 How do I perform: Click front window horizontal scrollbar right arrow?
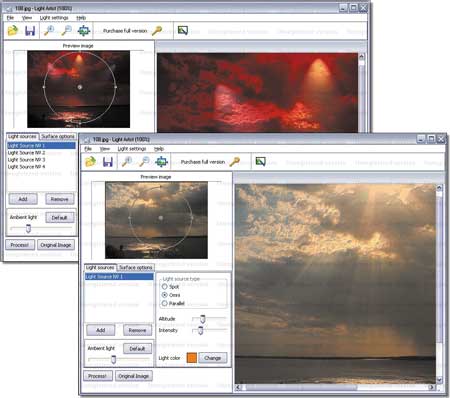(432, 387)
